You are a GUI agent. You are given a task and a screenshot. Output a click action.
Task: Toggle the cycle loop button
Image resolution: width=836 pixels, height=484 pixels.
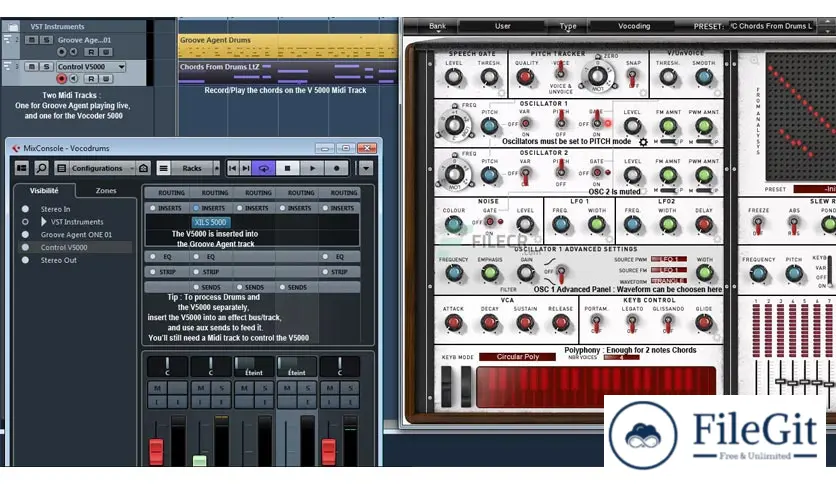click(263, 168)
